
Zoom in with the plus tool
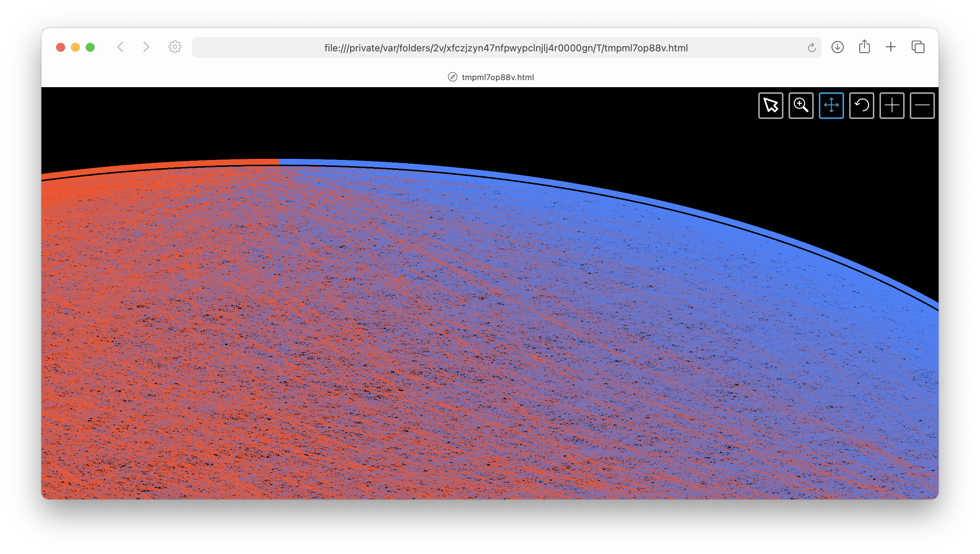(892, 105)
